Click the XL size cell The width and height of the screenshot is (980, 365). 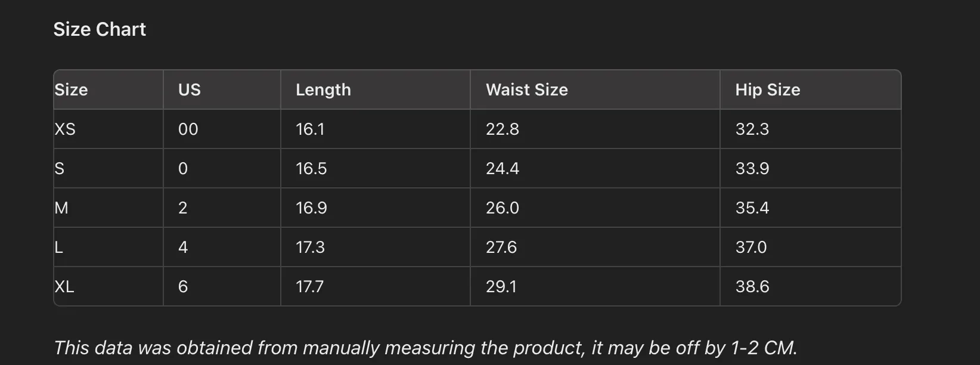(x=108, y=286)
